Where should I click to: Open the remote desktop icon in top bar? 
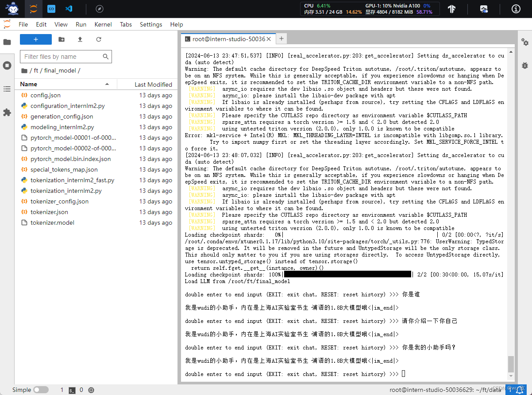(484, 9)
